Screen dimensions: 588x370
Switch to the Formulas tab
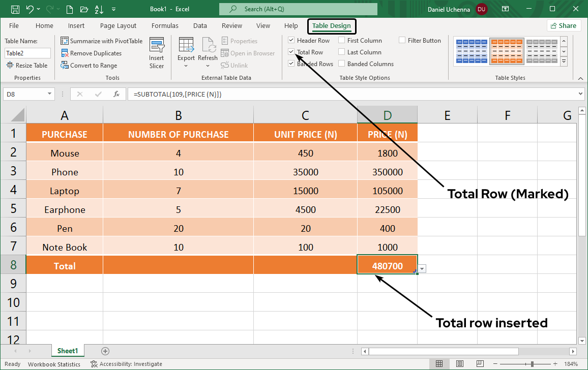(165, 25)
